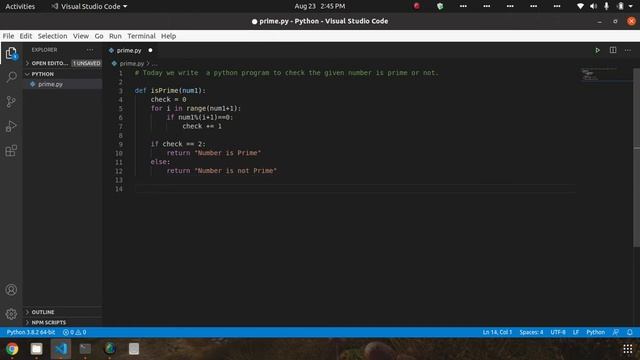640x360 pixels.
Task: Split the editor to the right
Action: [613, 50]
